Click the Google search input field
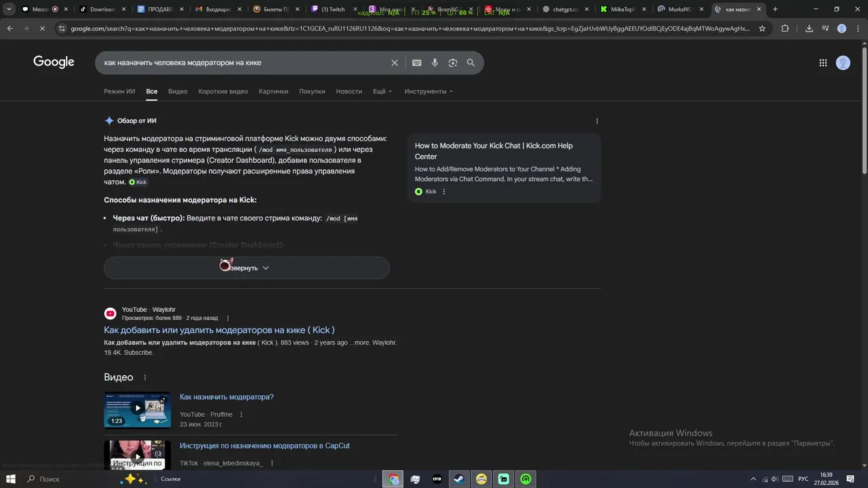The height and width of the screenshot is (488, 868). click(x=244, y=62)
